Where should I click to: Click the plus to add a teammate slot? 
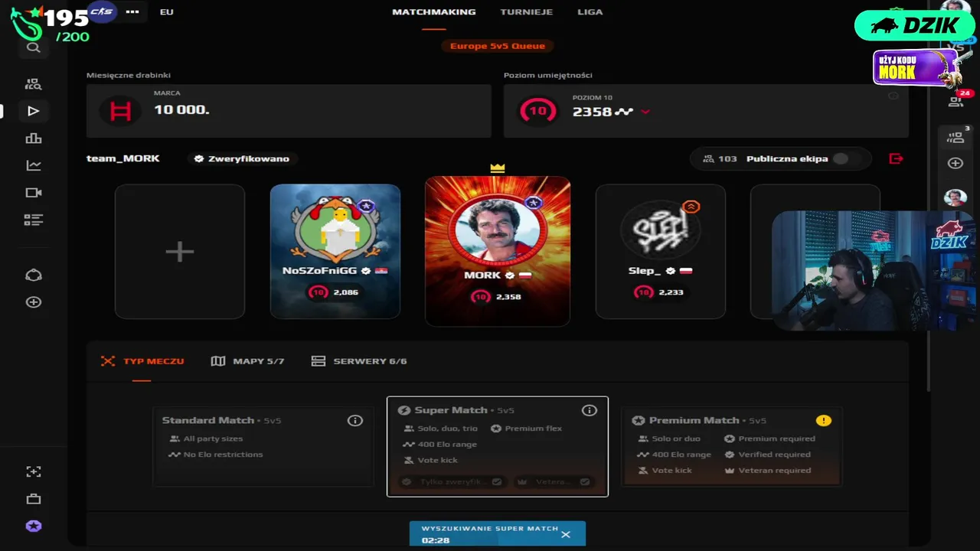tap(180, 251)
